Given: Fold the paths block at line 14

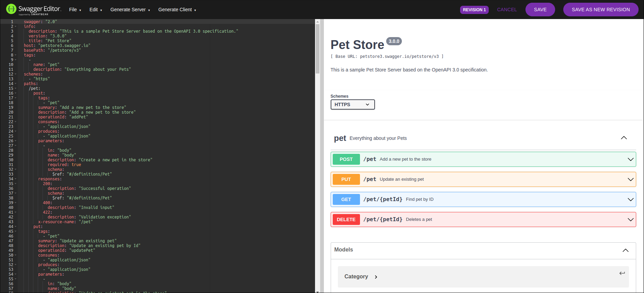Looking at the screenshot, I should [16, 84].
